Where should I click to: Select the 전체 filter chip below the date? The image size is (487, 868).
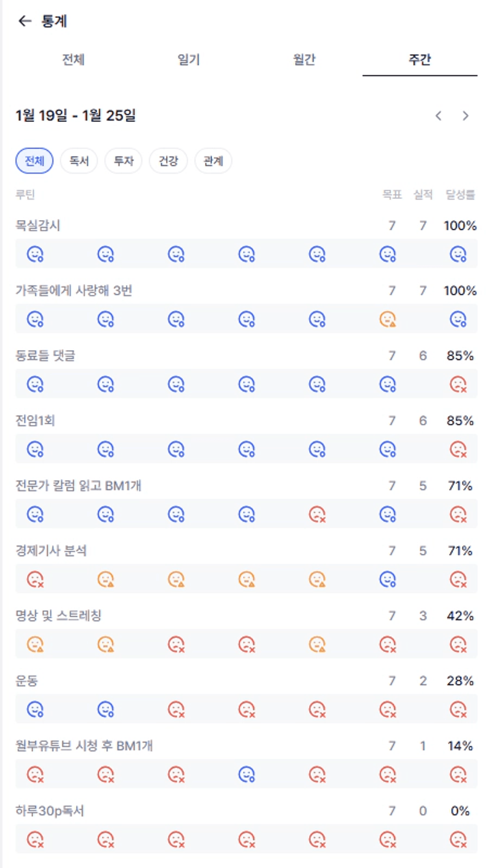click(x=34, y=161)
